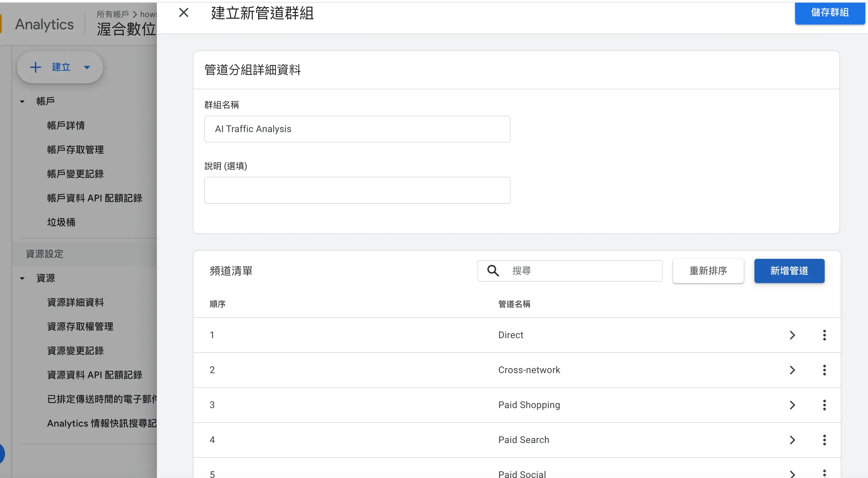
Task: Close the new channel group panel
Action: [184, 13]
